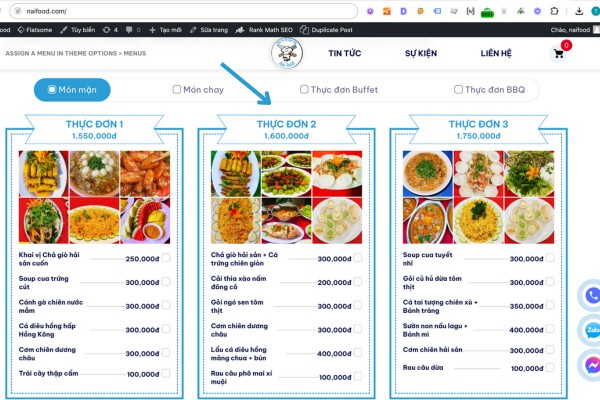Tick the Lẩu cá diêu hồng măng chua checkbox
Viewport: 600px width, 400px height.
[358, 353]
